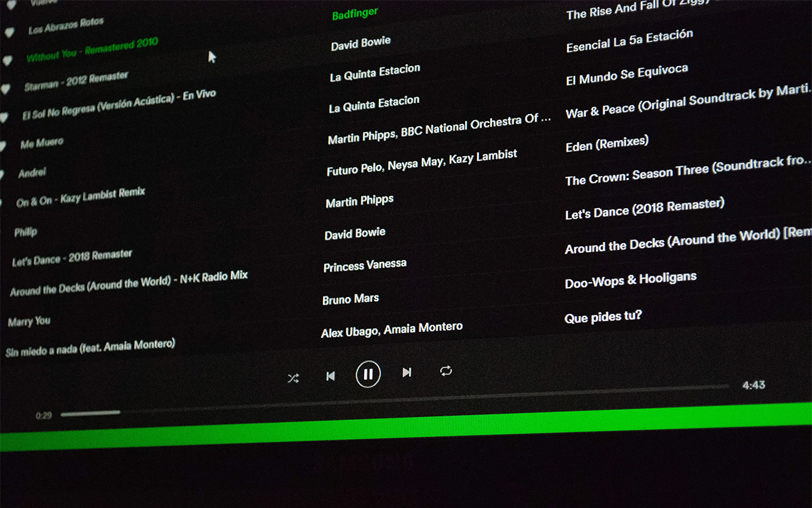Open the Eden (Remixes) album
The image size is (812, 508).
(x=607, y=144)
